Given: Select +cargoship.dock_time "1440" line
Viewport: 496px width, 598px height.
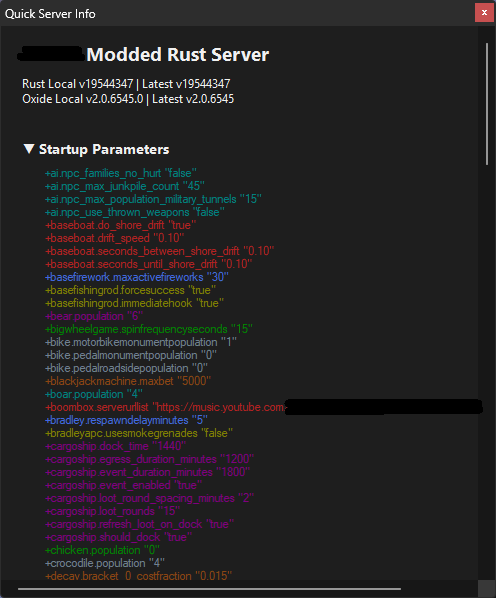Looking at the screenshot, I should pyautogui.click(x=116, y=446).
